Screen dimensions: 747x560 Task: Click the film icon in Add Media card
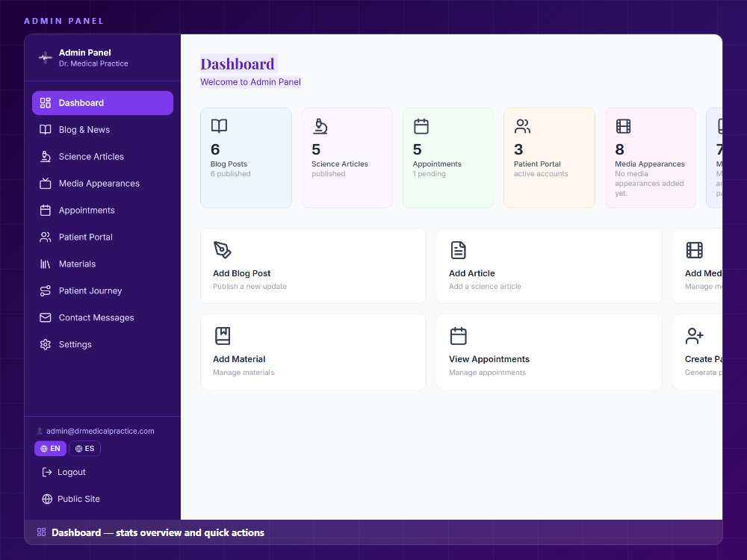click(694, 250)
